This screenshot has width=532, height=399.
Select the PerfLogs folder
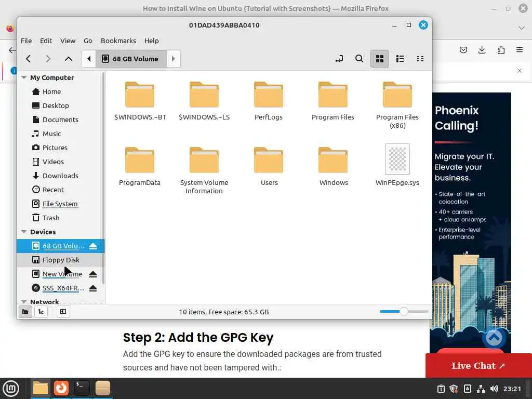[x=269, y=101]
